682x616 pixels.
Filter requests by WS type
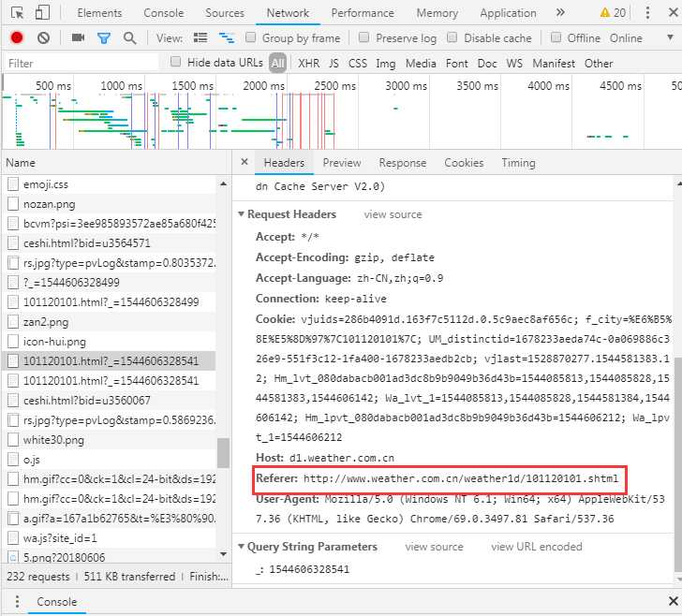coord(514,64)
